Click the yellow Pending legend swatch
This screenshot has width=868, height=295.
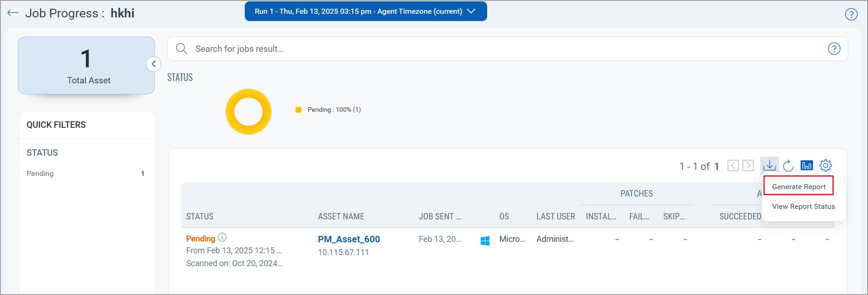(x=298, y=110)
